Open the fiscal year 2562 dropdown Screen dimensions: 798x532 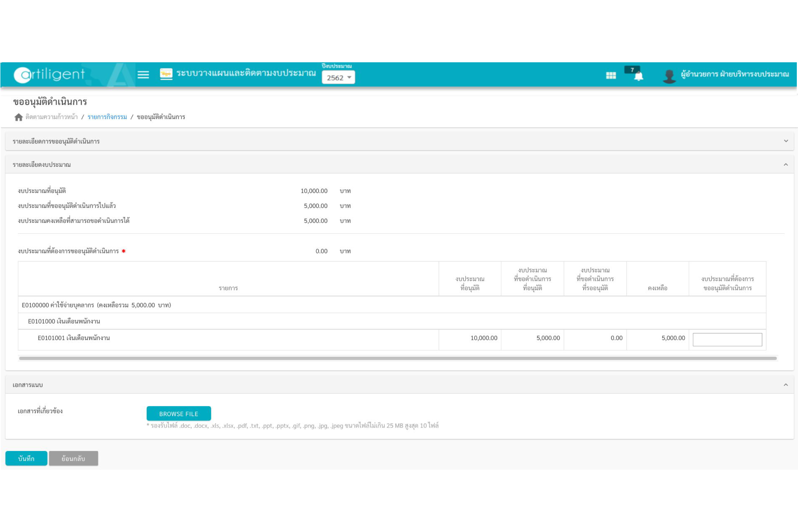tap(338, 78)
